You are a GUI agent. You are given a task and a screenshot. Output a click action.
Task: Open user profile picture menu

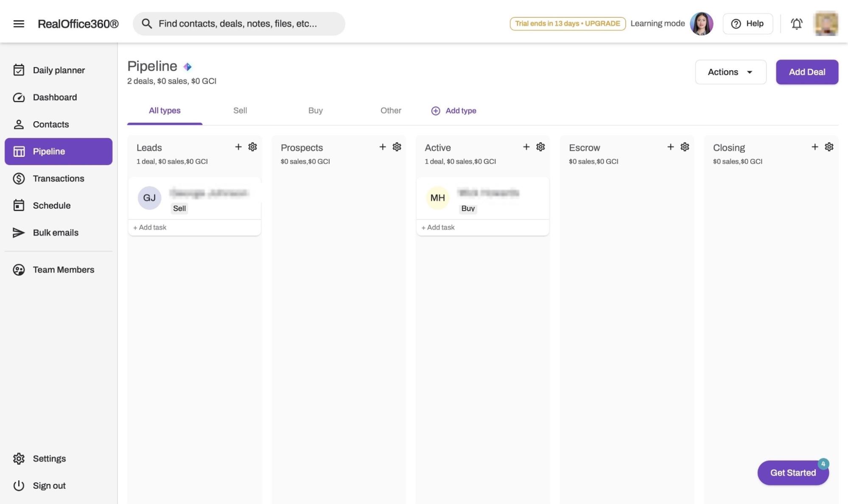coord(826,24)
